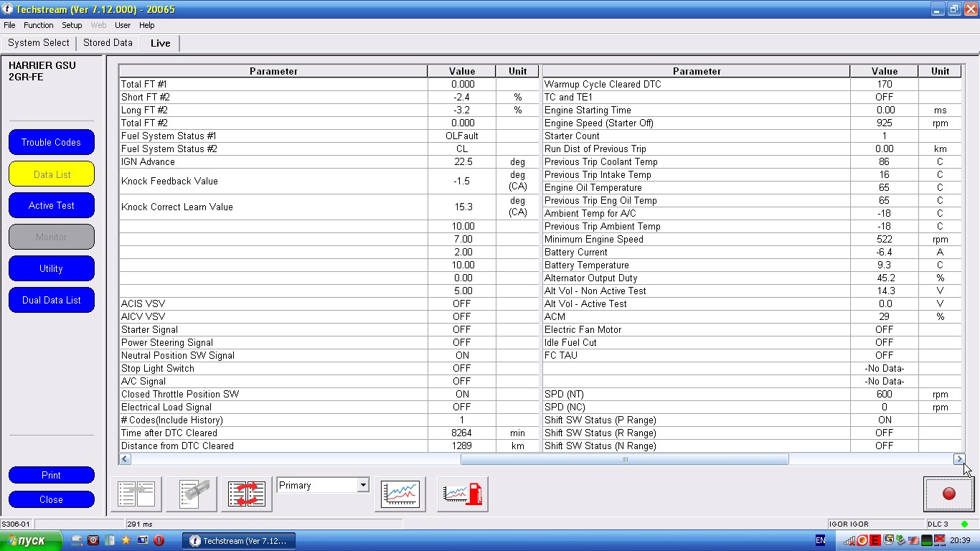Click the red arrows swap-lists icon

click(x=247, y=494)
